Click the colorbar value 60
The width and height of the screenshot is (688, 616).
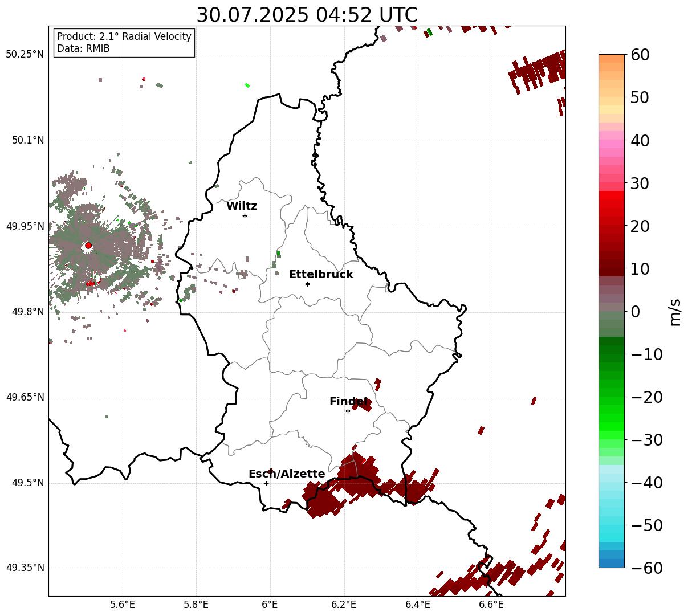(x=640, y=55)
